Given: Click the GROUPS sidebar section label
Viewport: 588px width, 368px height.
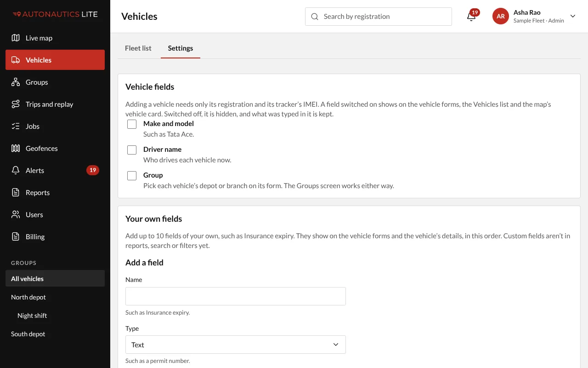Looking at the screenshot, I should point(23,263).
